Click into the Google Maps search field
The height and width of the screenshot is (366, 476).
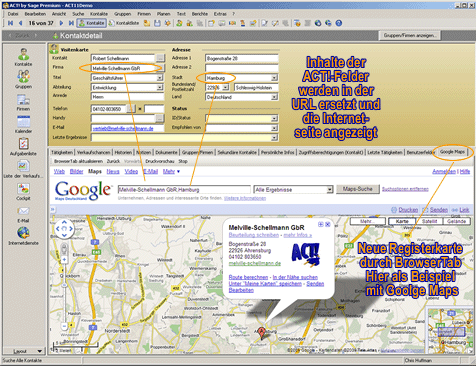(x=184, y=190)
